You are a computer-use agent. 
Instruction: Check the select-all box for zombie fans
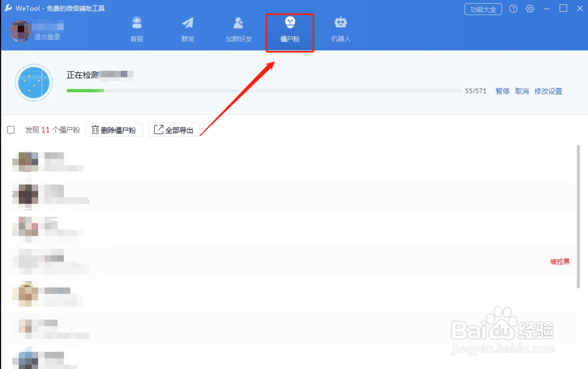pyautogui.click(x=11, y=129)
